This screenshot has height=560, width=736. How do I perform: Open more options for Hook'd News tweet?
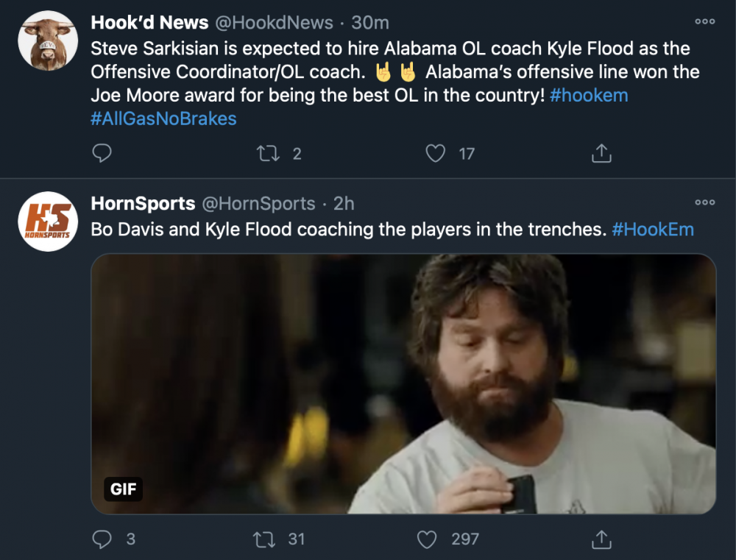coord(704,22)
